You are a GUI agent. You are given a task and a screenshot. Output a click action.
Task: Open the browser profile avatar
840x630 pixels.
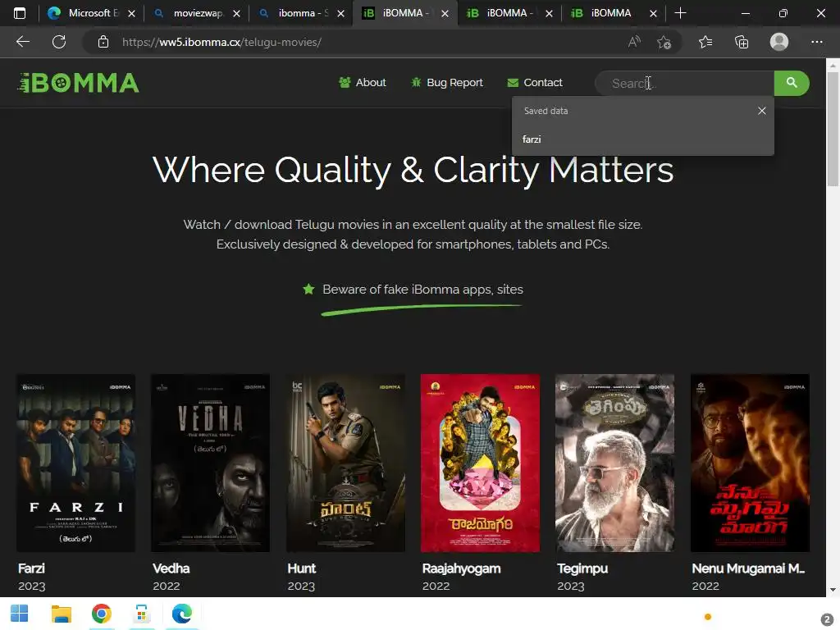point(779,42)
